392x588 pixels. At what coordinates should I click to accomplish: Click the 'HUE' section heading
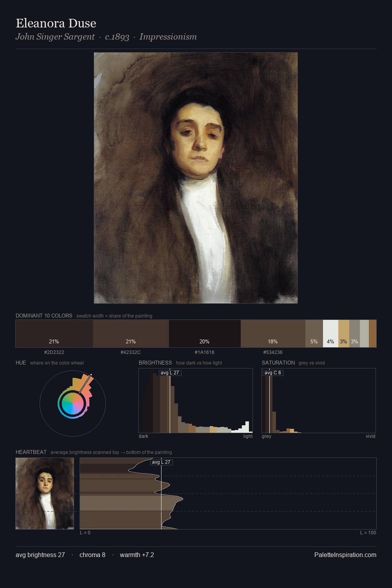pos(21,363)
